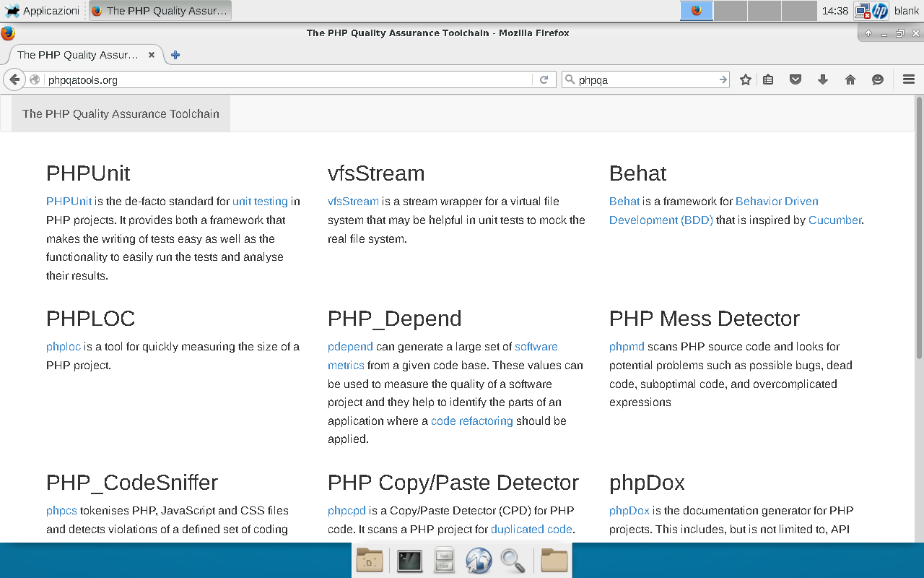924x578 pixels.
Task: Click the PHPLOC heading
Action: pos(90,319)
